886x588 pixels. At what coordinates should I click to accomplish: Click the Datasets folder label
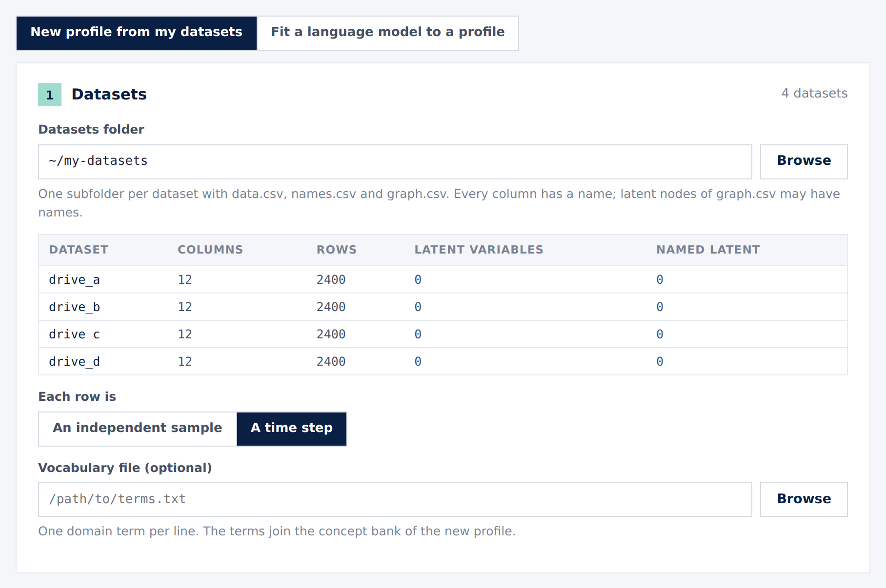click(91, 129)
